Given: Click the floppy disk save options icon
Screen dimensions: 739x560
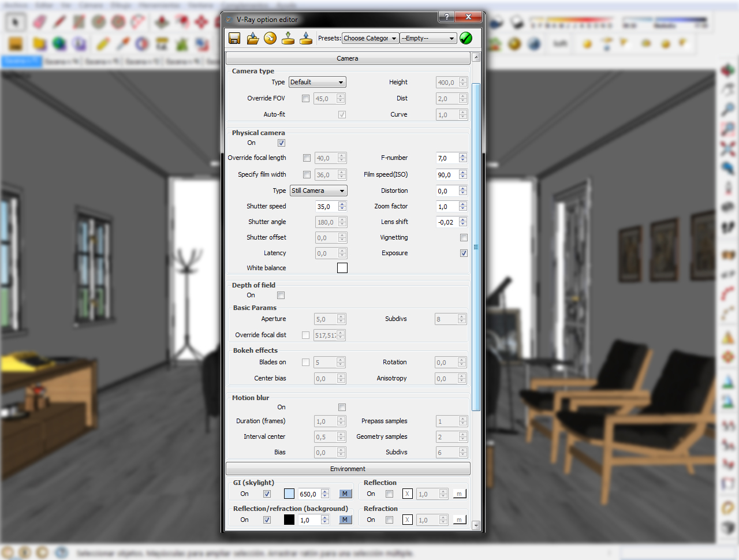Looking at the screenshot, I should pos(234,39).
